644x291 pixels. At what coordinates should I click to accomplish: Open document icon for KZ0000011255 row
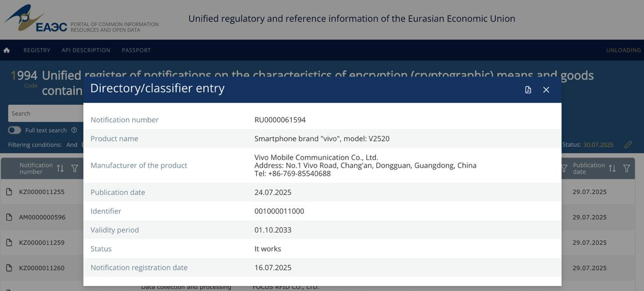[9, 192]
